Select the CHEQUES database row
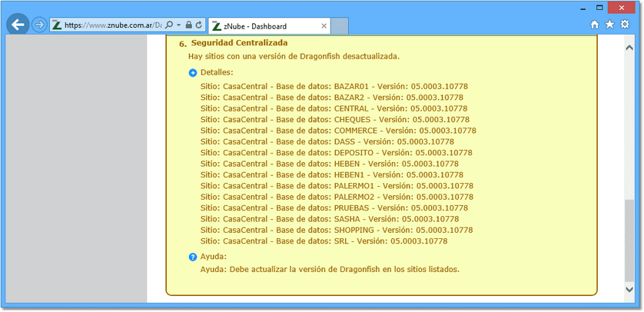The image size is (644, 312). [x=335, y=119]
